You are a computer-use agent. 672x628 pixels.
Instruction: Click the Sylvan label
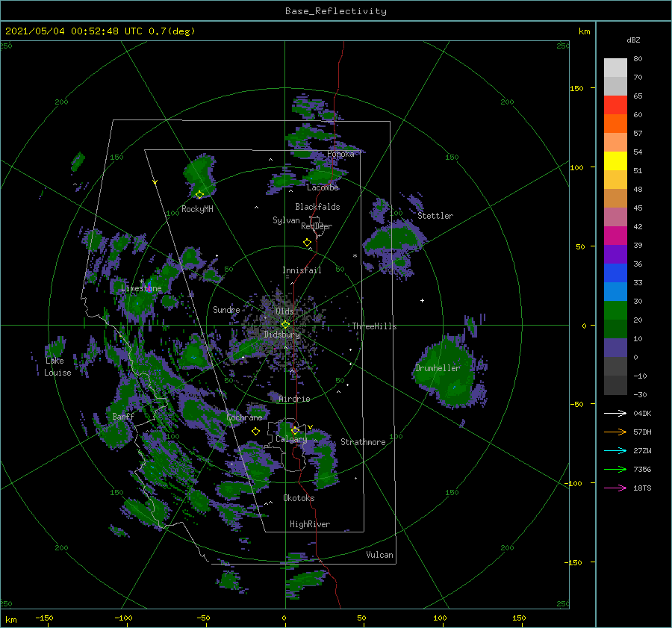coord(286,220)
